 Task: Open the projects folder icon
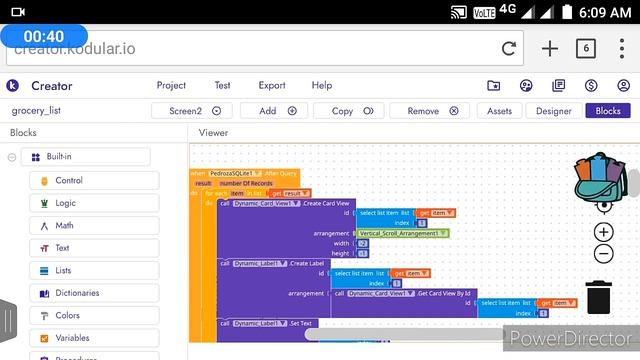pyautogui.click(x=493, y=86)
